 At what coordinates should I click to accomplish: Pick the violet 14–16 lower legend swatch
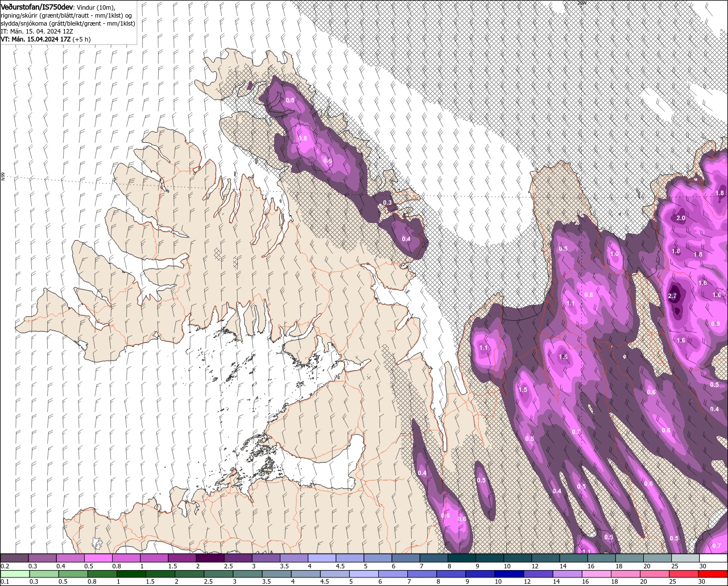(568, 574)
